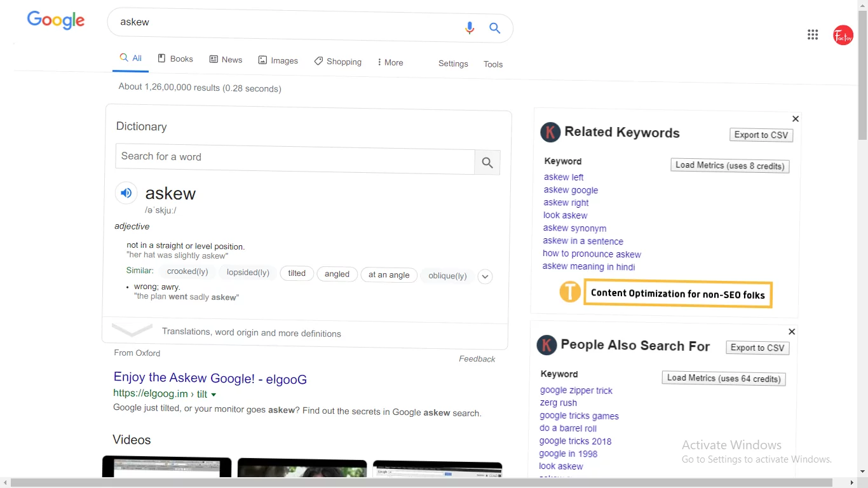Open the elgoog.im URL dropdown arrow
868x488 pixels.
[x=214, y=395]
